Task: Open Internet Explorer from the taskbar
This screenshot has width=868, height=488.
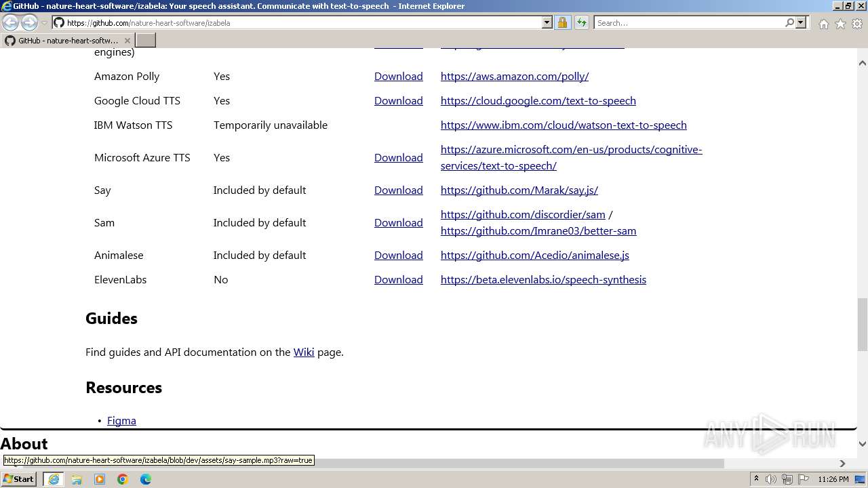Action: pyautogui.click(x=54, y=479)
